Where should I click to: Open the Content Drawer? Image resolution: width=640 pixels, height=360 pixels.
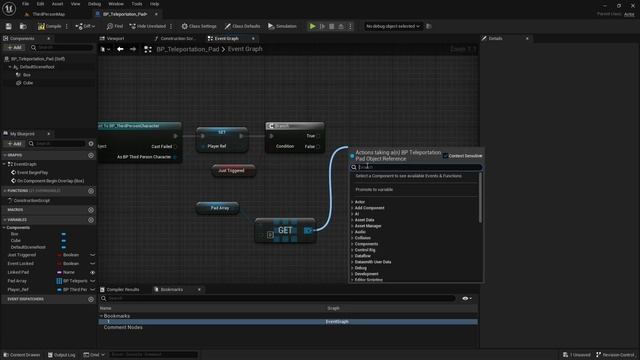click(22, 355)
